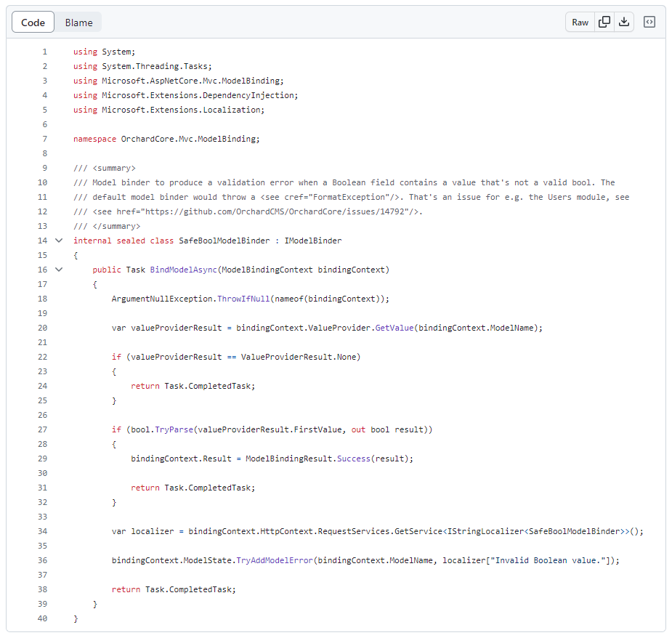672x638 pixels.
Task: Click the IStringLocalizer type on line 34
Action: [x=485, y=531]
